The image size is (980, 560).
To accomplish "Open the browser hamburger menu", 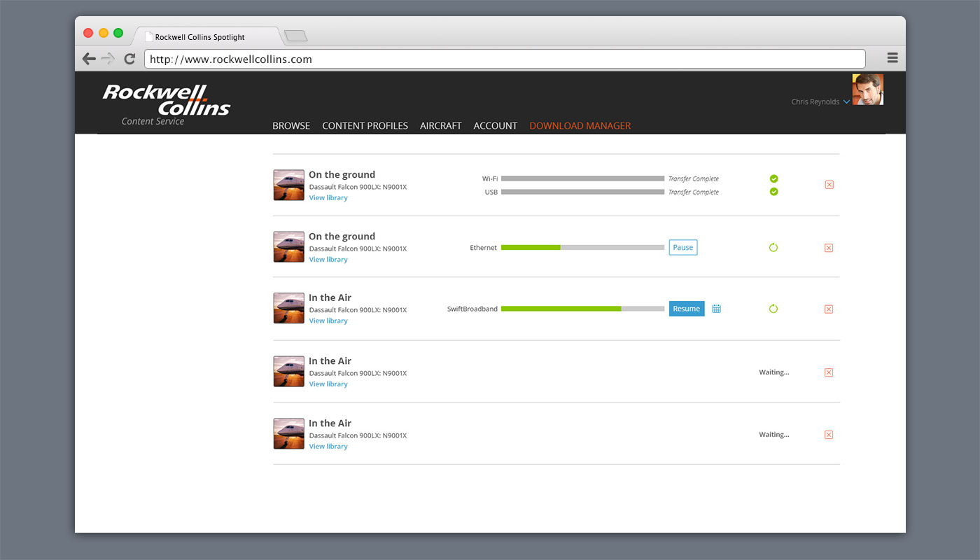I will (x=892, y=58).
